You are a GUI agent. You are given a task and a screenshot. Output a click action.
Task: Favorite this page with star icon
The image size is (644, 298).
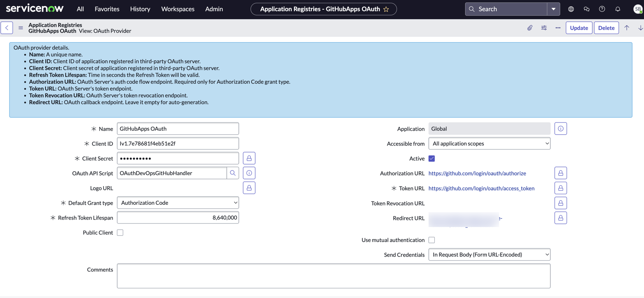coord(386,9)
